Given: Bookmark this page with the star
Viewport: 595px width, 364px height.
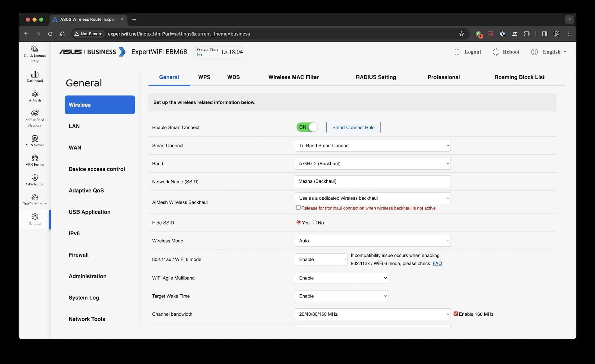Looking at the screenshot, I should click(461, 34).
